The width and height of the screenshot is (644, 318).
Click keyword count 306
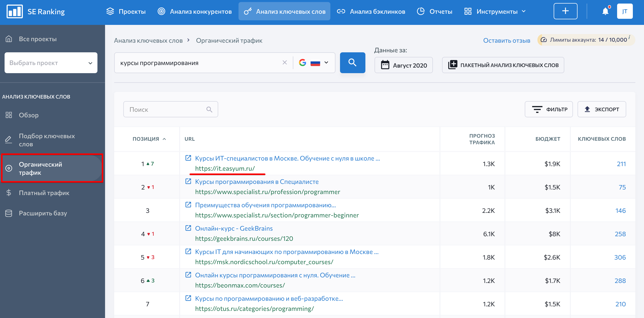(620, 257)
